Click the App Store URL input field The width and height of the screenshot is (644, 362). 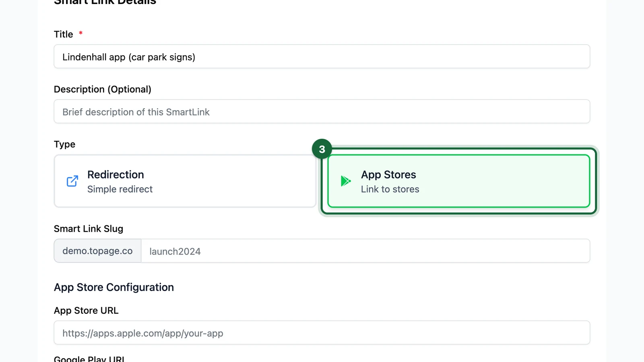[x=322, y=333]
